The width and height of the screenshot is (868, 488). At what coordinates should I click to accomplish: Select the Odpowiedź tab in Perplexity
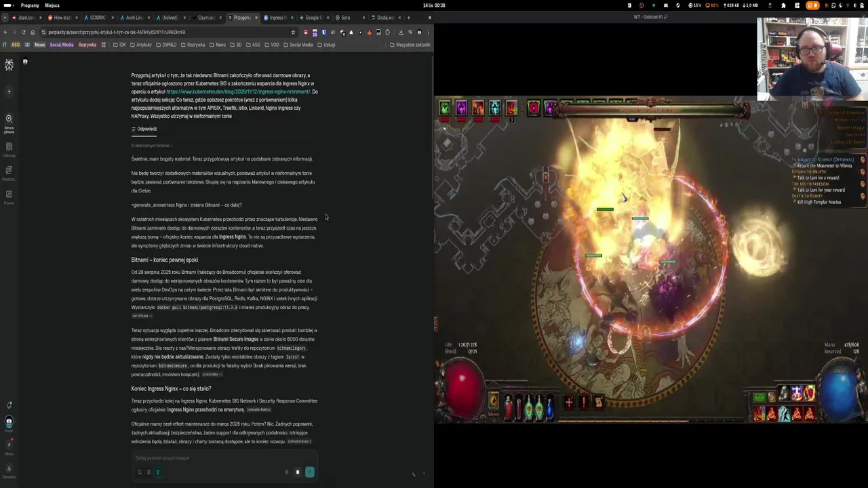click(144, 129)
